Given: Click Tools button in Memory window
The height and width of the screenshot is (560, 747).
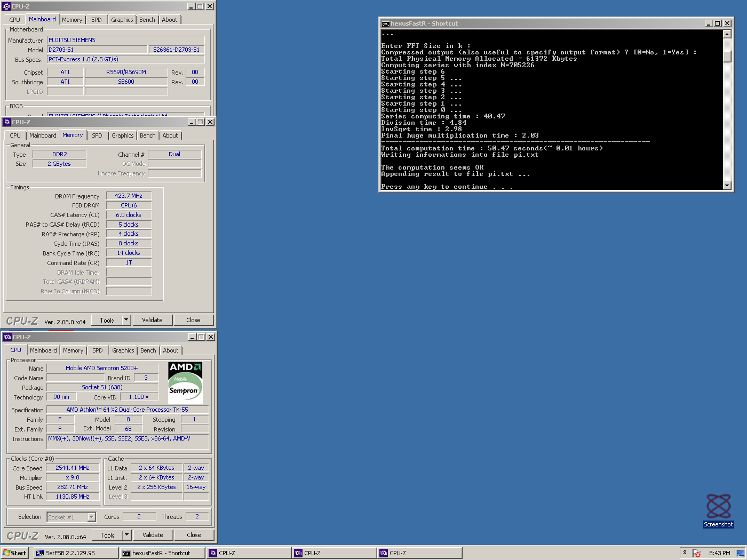Looking at the screenshot, I should point(107,320).
